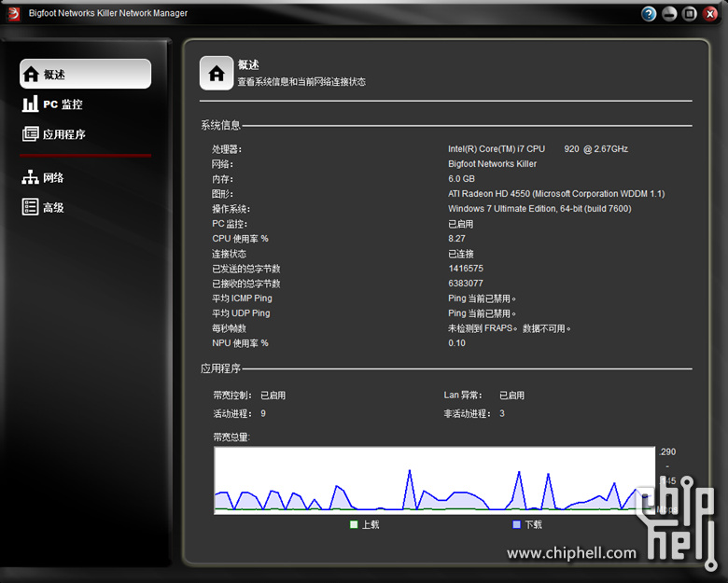Open the help question mark icon
This screenshot has width=728, height=583.
649,14
